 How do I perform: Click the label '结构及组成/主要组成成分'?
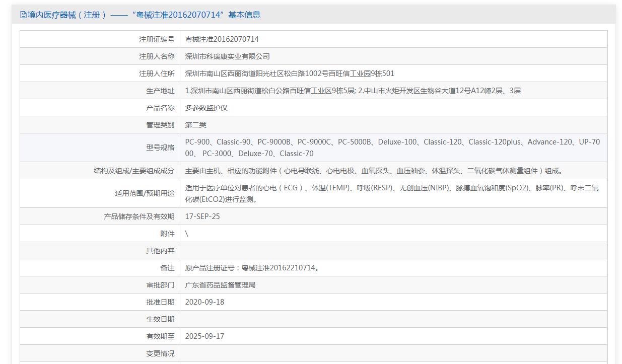coord(134,171)
